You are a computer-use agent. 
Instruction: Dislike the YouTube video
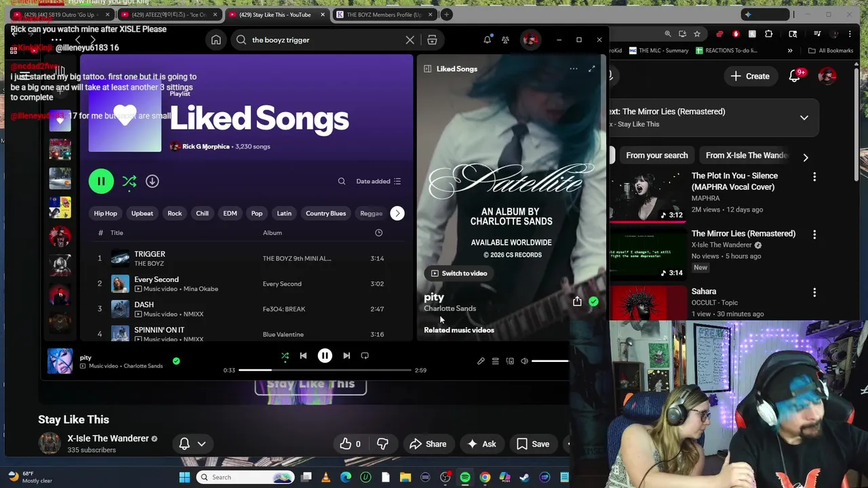(382, 444)
